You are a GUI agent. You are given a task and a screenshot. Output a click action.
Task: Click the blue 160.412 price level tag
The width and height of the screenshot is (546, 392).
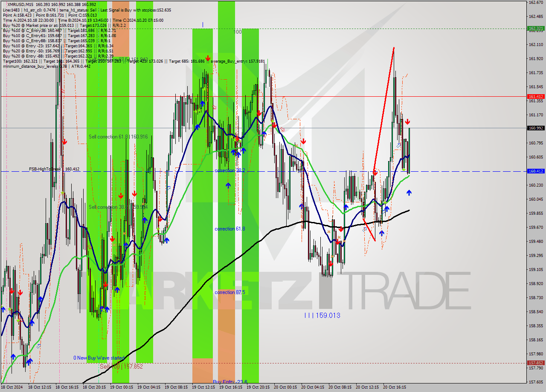point(536,171)
